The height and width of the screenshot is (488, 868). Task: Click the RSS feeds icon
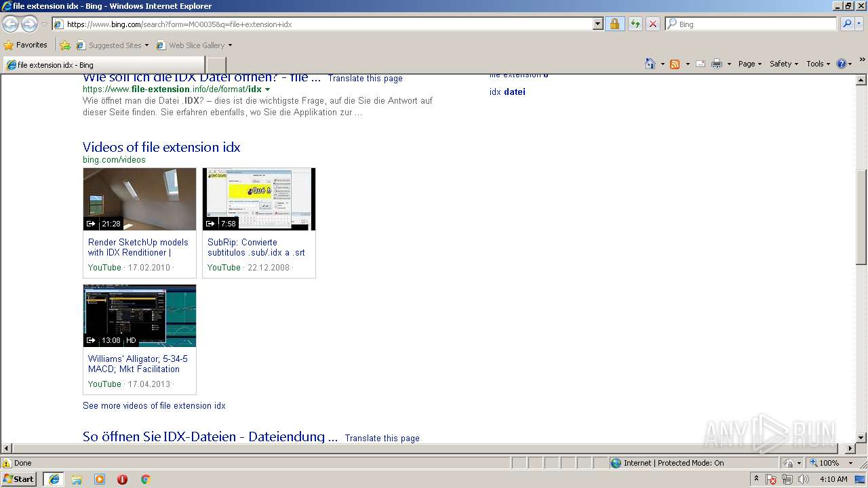click(674, 64)
